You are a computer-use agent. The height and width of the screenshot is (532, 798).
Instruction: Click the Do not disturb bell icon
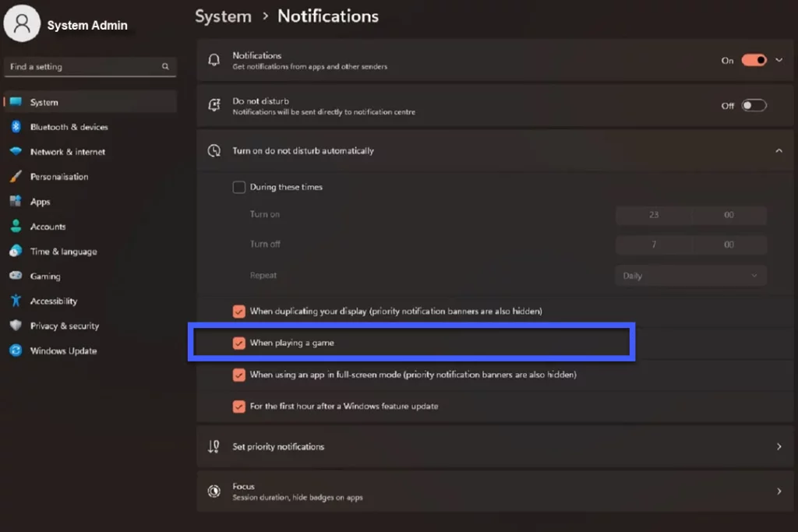tap(214, 105)
